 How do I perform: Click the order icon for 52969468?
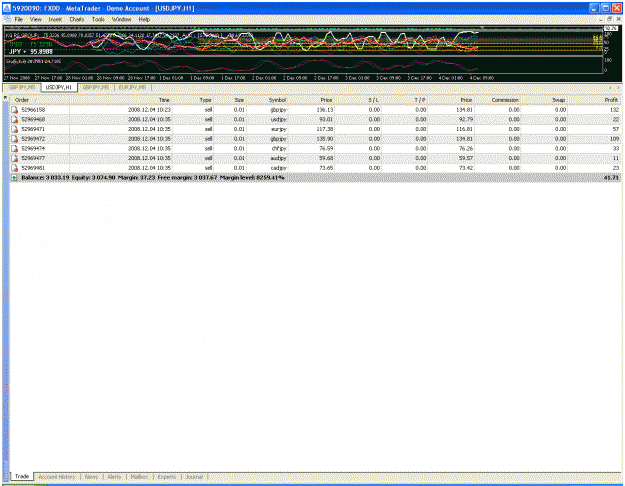[x=14, y=119]
